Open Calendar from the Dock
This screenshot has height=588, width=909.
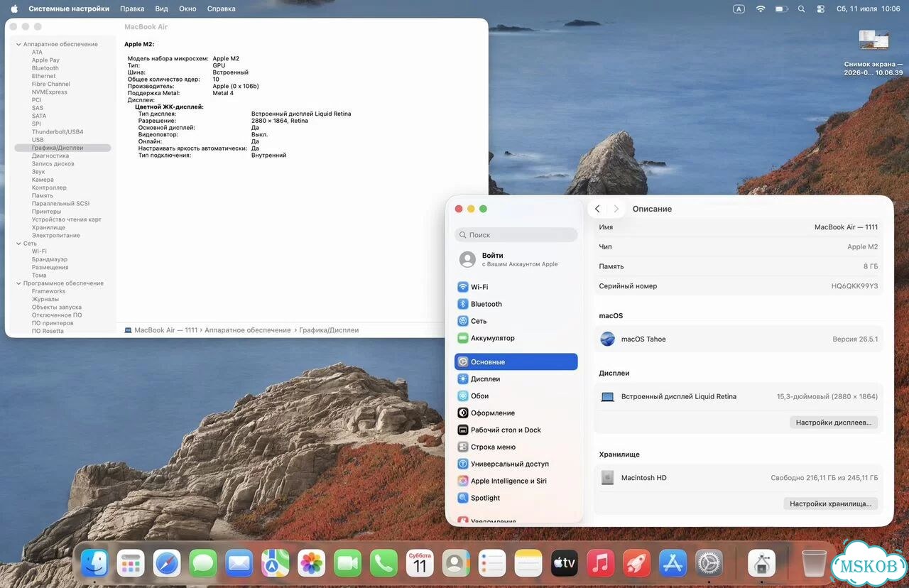point(420,564)
